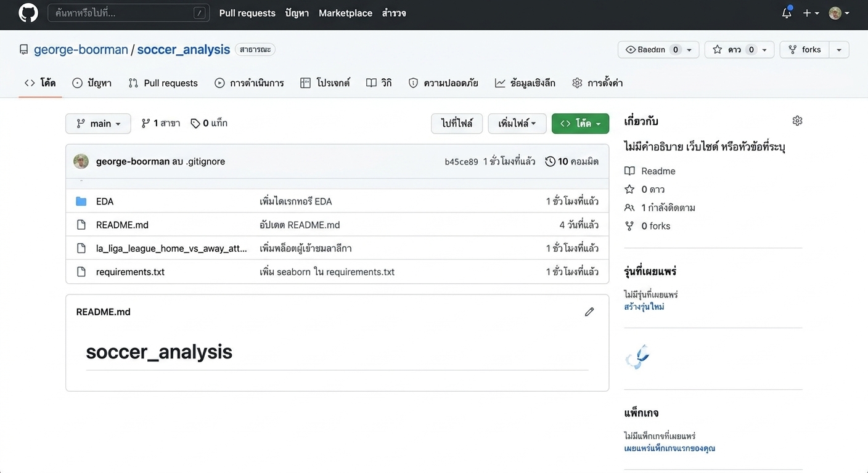Open commit เพิ่มพล็อตผู้เข้าชมลาลีกา
The image size is (868, 473).
point(306,248)
